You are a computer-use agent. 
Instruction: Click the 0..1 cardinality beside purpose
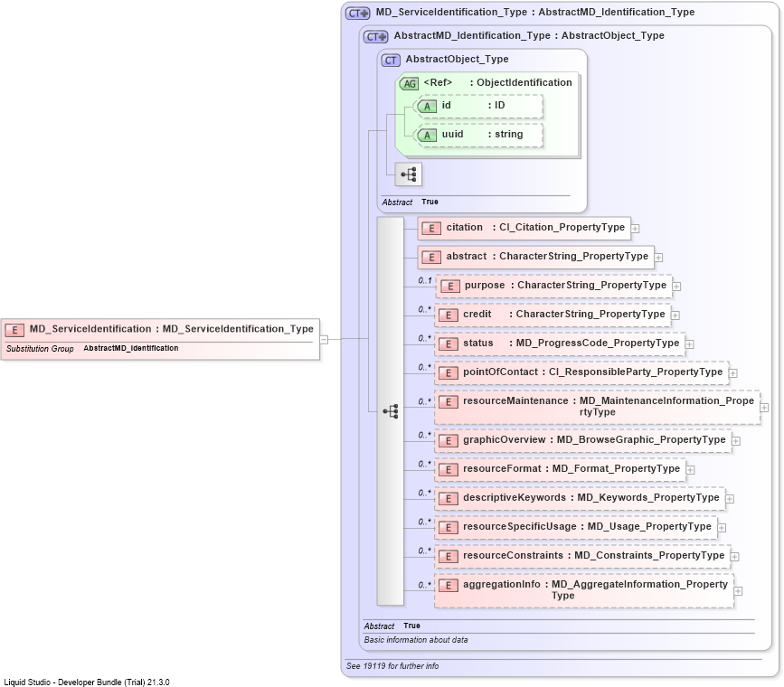pos(425,281)
